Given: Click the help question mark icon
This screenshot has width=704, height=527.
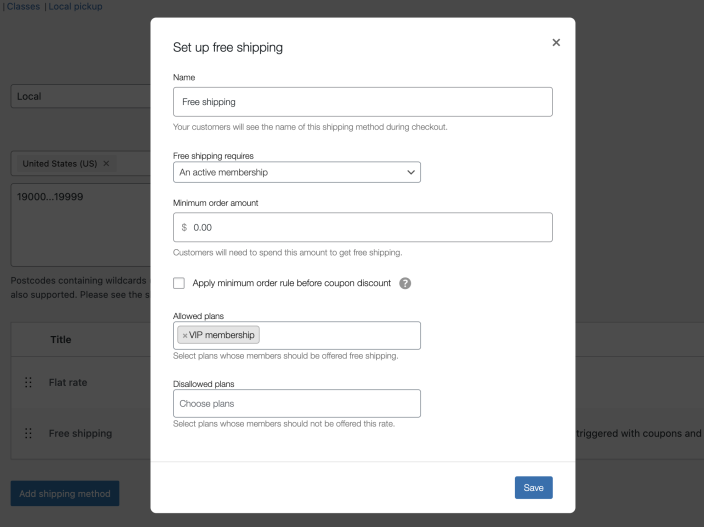Looking at the screenshot, I should pos(405,283).
